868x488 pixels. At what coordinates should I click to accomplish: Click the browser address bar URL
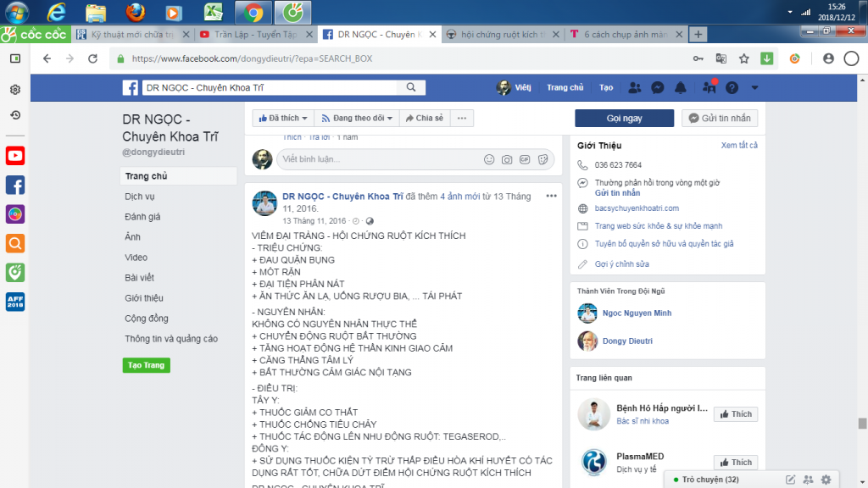point(252,58)
